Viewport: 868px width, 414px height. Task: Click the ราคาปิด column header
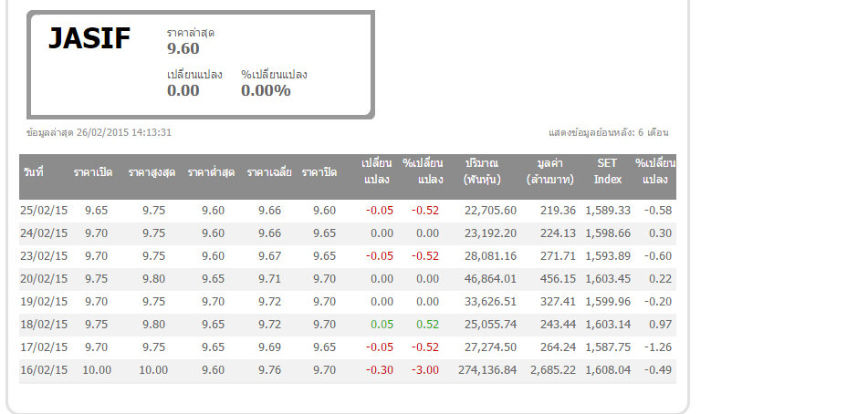(319, 172)
